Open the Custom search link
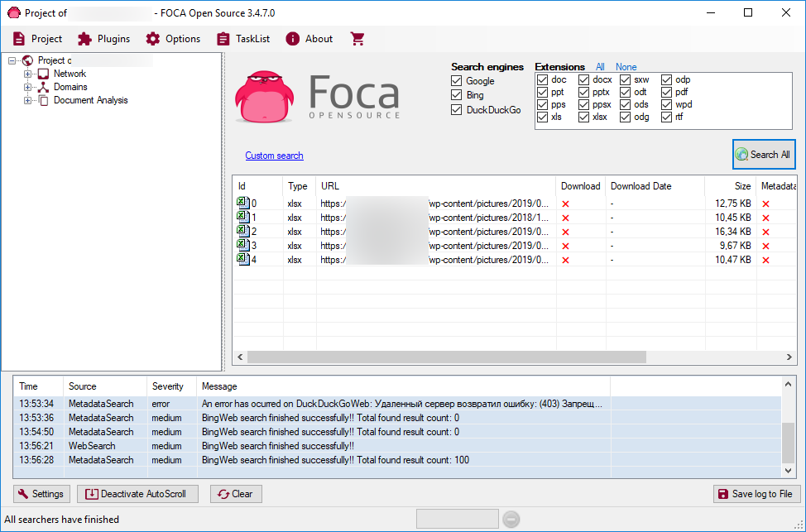The height and width of the screenshot is (532, 806). point(274,156)
